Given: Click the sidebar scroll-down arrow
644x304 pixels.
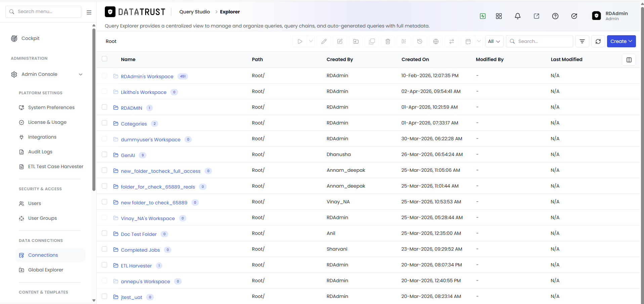Looking at the screenshot, I should pyautogui.click(x=94, y=300).
